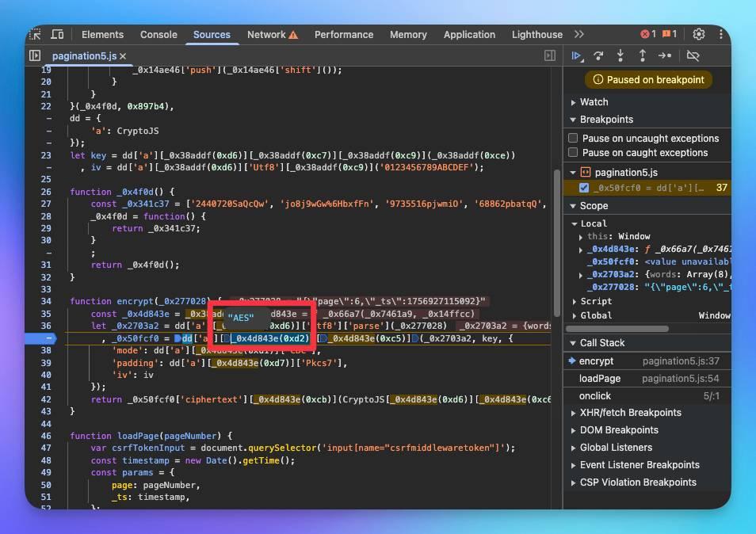Collapse the Scope section
Screen dimensions: 756x534
coord(573,206)
